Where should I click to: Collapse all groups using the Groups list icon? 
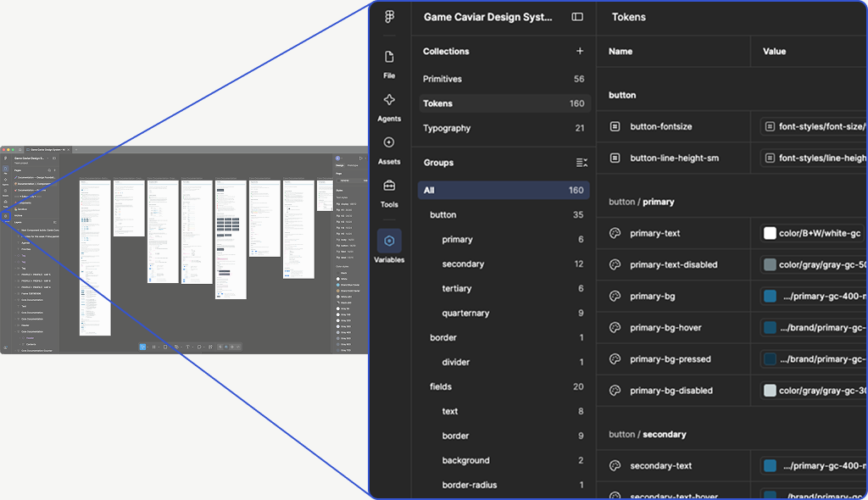pyautogui.click(x=581, y=162)
